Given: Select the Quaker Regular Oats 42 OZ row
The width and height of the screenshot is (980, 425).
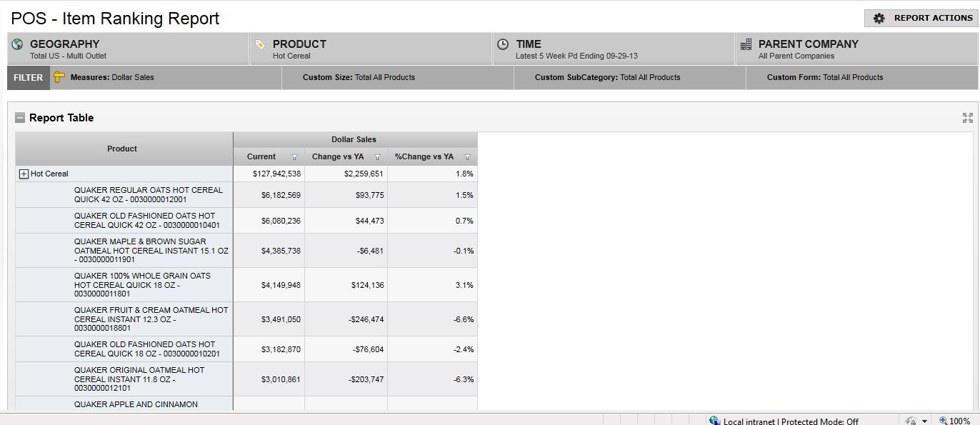Looking at the screenshot, I should click(x=149, y=195).
